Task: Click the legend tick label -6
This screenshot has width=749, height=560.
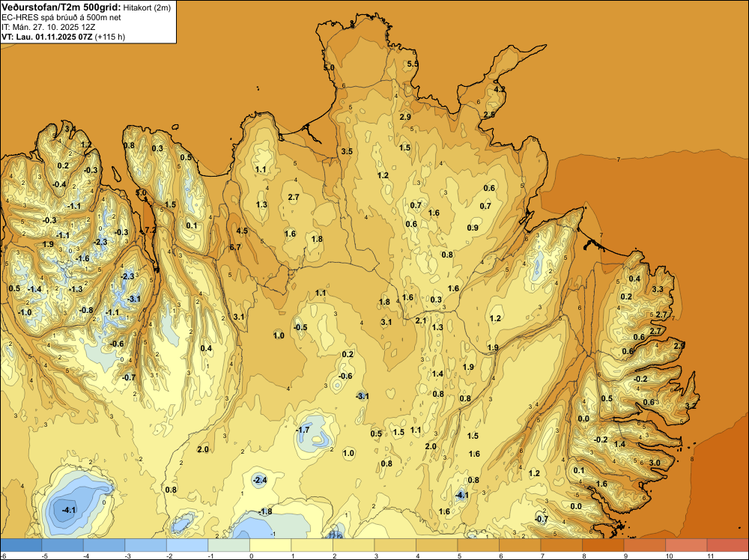Action: click(4, 556)
